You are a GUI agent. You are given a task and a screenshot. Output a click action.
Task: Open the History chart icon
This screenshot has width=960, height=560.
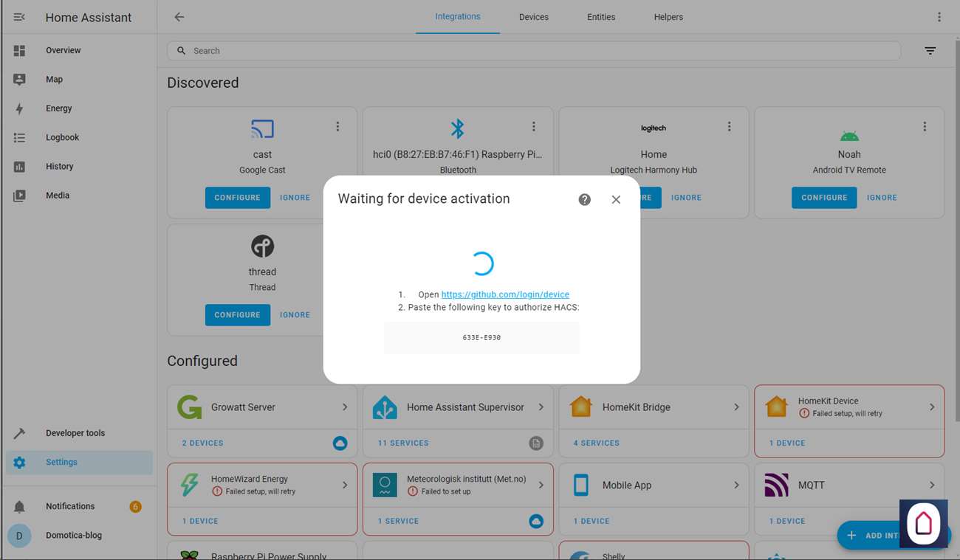tap(19, 167)
